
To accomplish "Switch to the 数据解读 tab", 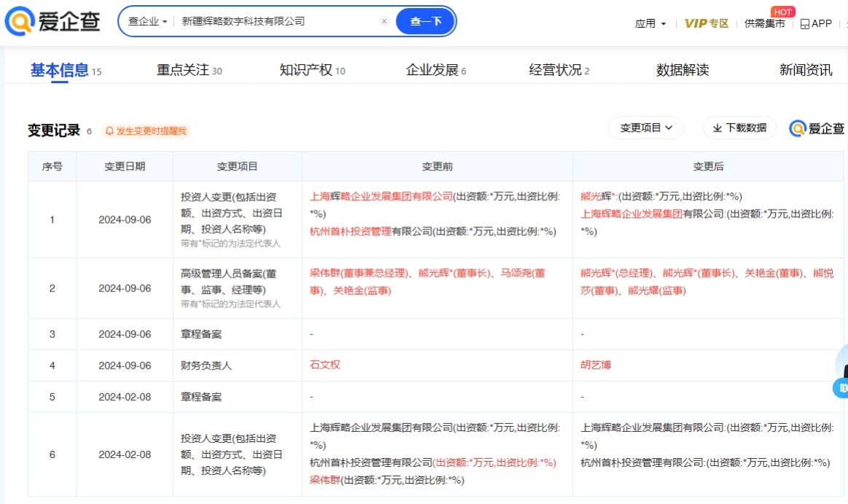I will pyautogui.click(x=682, y=71).
